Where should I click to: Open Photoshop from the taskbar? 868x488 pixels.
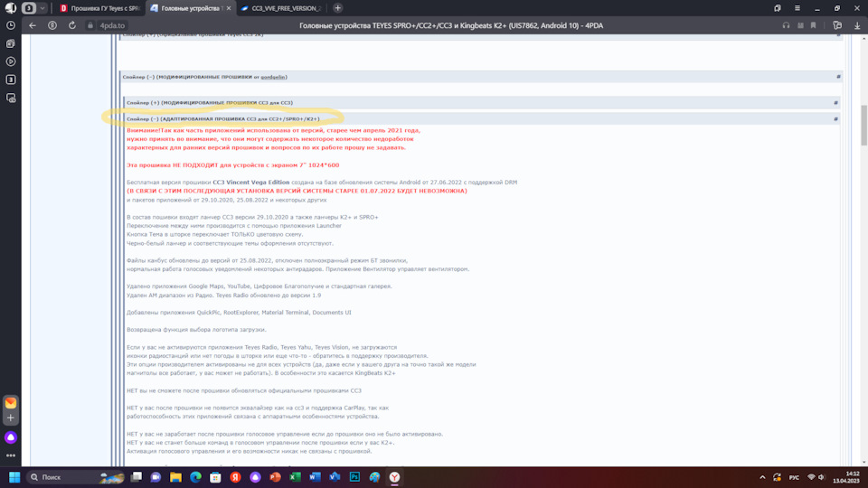(354, 477)
